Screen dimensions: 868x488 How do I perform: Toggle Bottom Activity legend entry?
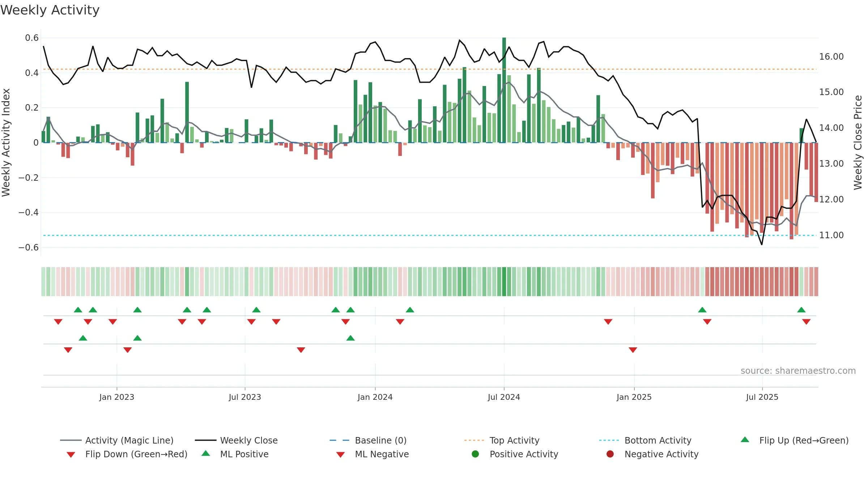645,440
